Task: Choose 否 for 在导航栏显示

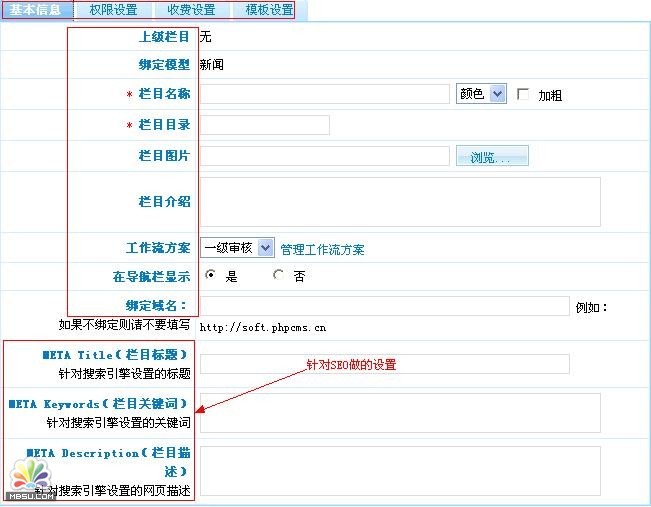Action: click(278, 276)
